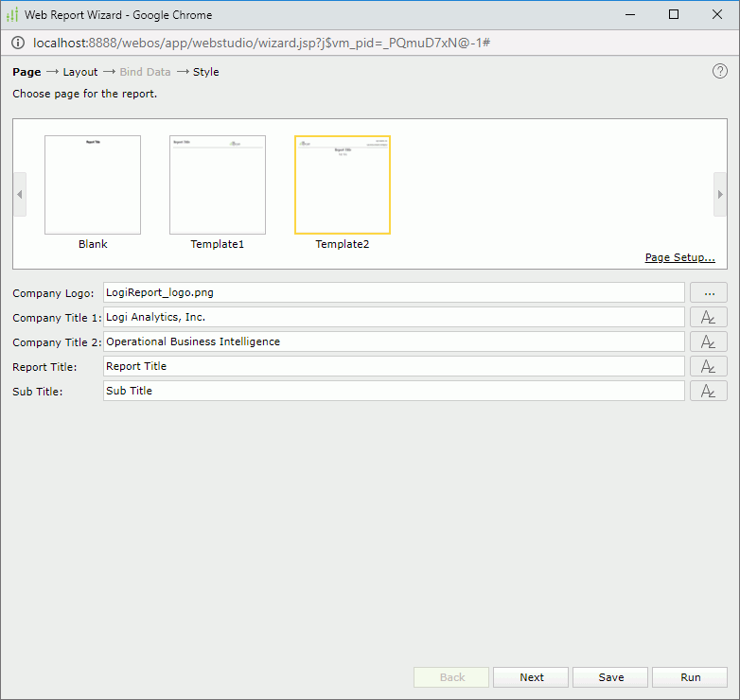Pick the Template2 page thumbnail
740x700 pixels.
pyautogui.click(x=343, y=184)
